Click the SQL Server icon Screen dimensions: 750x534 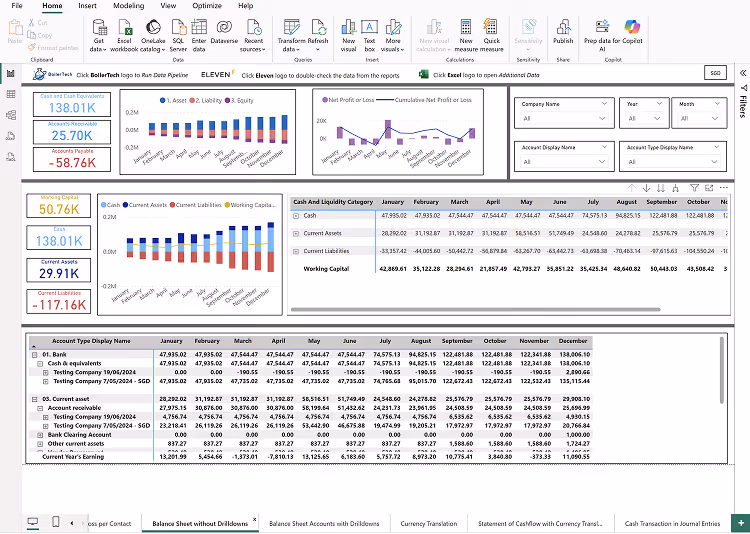pyautogui.click(x=178, y=36)
